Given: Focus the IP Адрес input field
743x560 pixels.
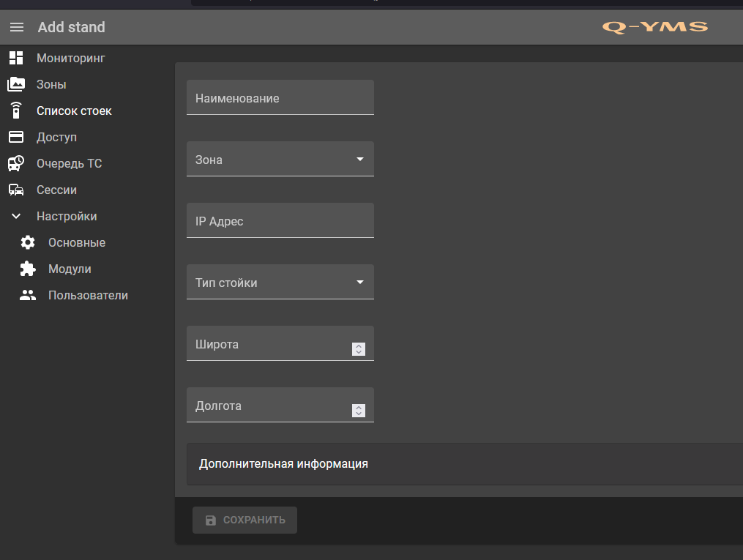Looking at the screenshot, I should point(280,220).
